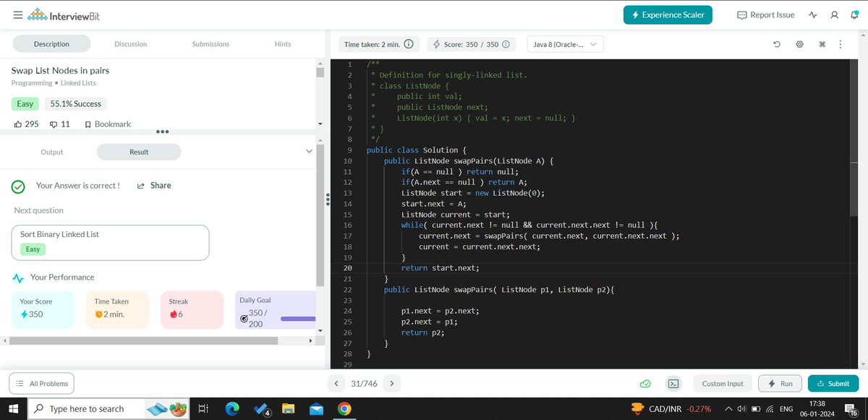Open the editor three-dot more menu
The height and width of the screenshot is (420, 868).
click(x=840, y=44)
